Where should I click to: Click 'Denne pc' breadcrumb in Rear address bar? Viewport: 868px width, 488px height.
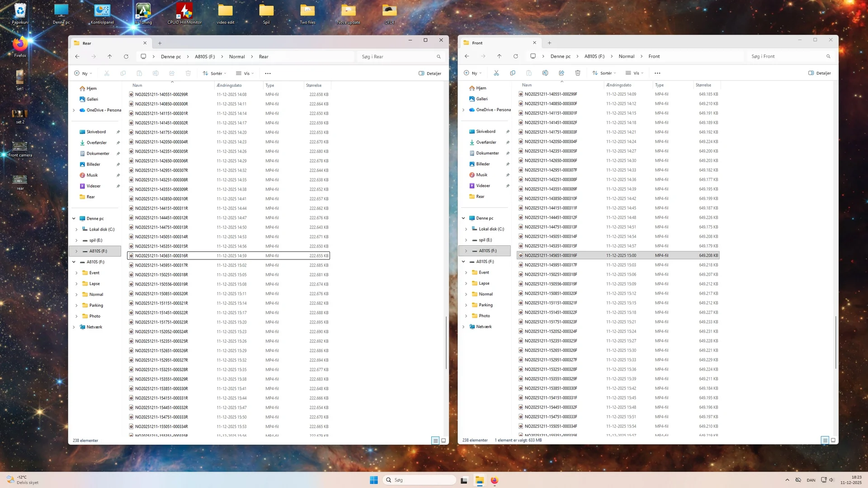pyautogui.click(x=171, y=56)
